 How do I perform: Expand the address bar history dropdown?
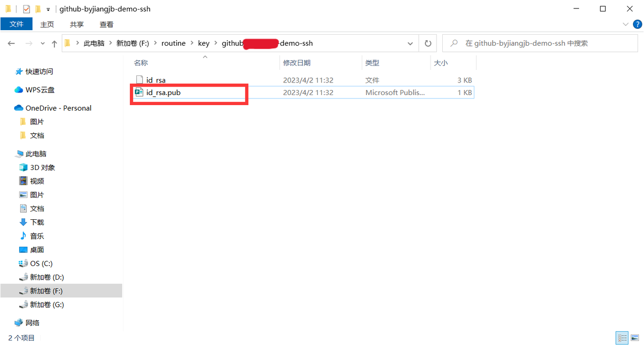coord(410,43)
